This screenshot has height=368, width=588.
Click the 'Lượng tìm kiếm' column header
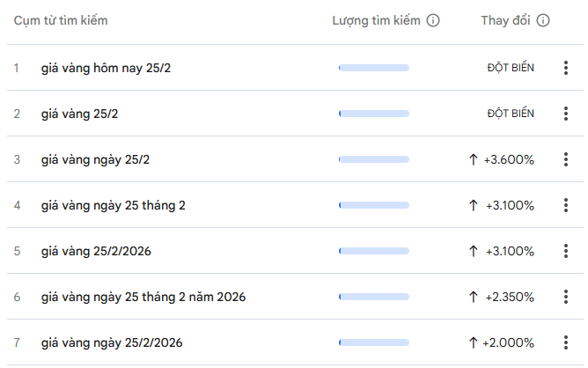pos(377,20)
